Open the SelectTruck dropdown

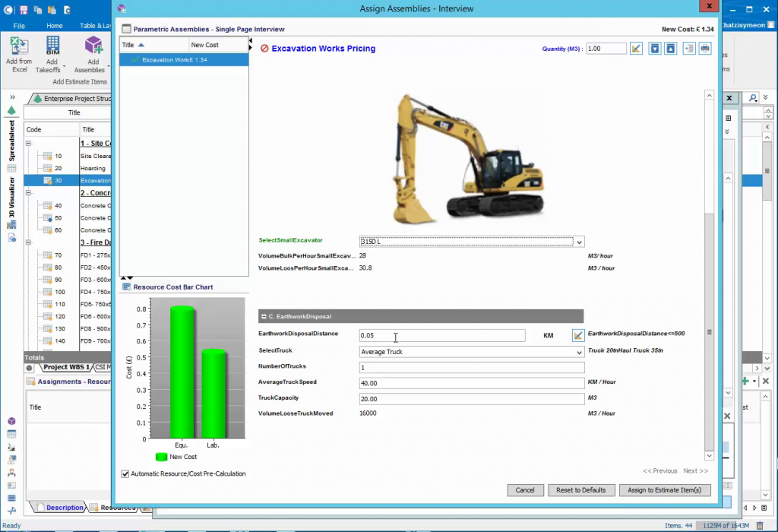coord(579,352)
